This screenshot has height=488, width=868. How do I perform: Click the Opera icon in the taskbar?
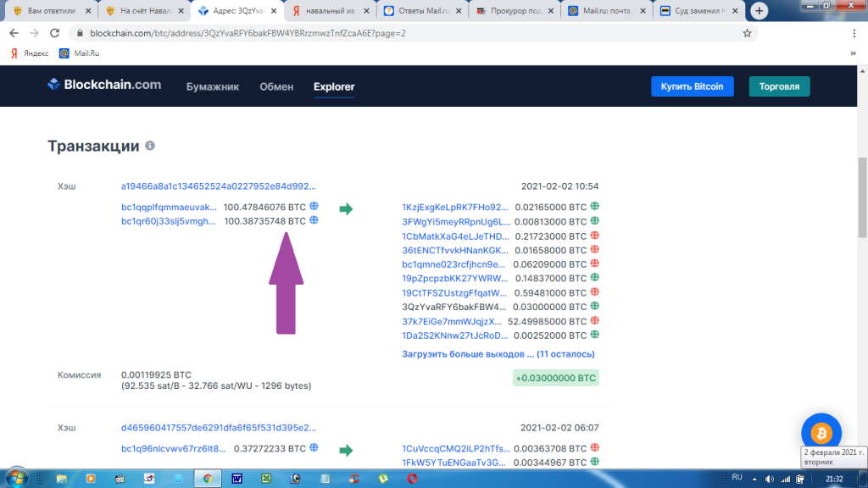413,478
